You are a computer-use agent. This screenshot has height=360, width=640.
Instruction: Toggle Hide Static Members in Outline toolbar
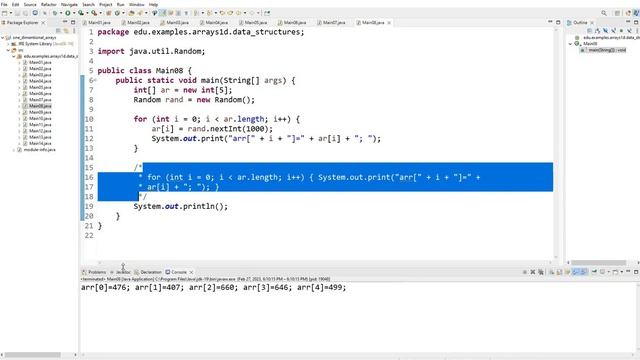[613, 31]
